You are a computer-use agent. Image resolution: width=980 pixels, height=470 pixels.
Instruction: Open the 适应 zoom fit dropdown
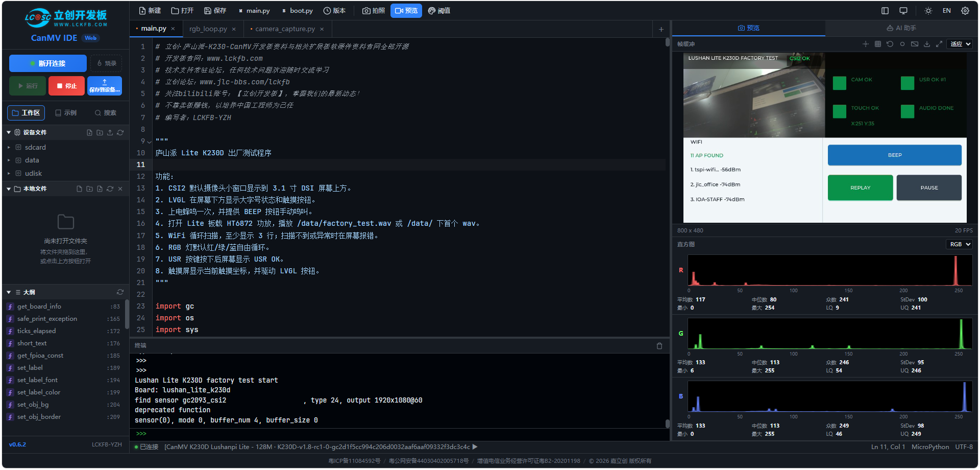coord(960,44)
